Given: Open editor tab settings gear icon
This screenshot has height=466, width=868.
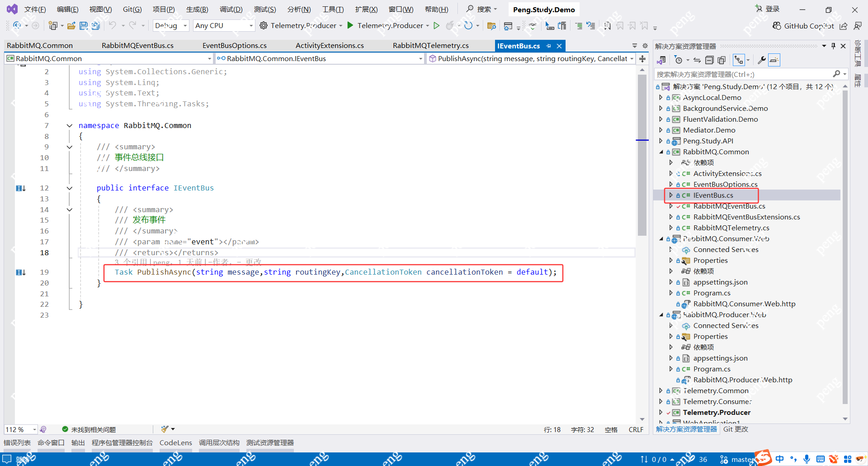Looking at the screenshot, I should tap(645, 46).
